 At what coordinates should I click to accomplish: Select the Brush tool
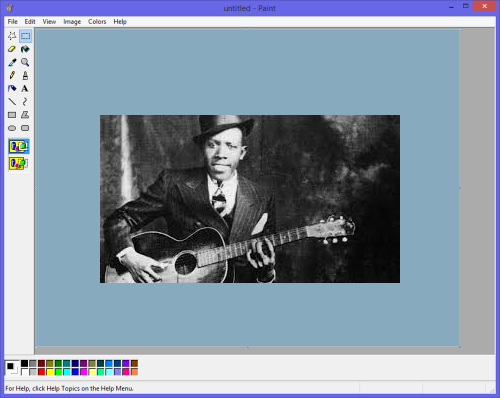pyautogui.click(x=25, y=75)
